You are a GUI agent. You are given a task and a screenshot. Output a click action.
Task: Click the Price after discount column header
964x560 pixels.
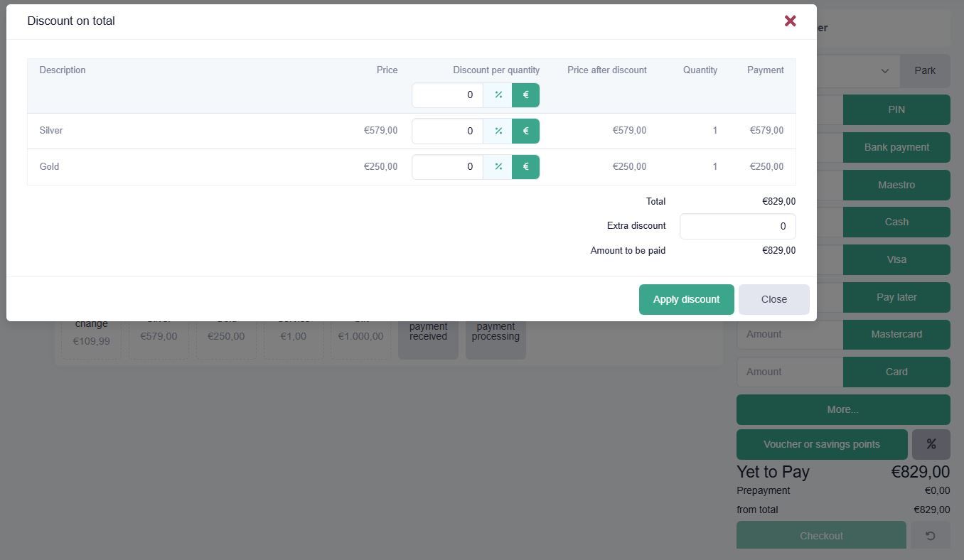(607, 70)
